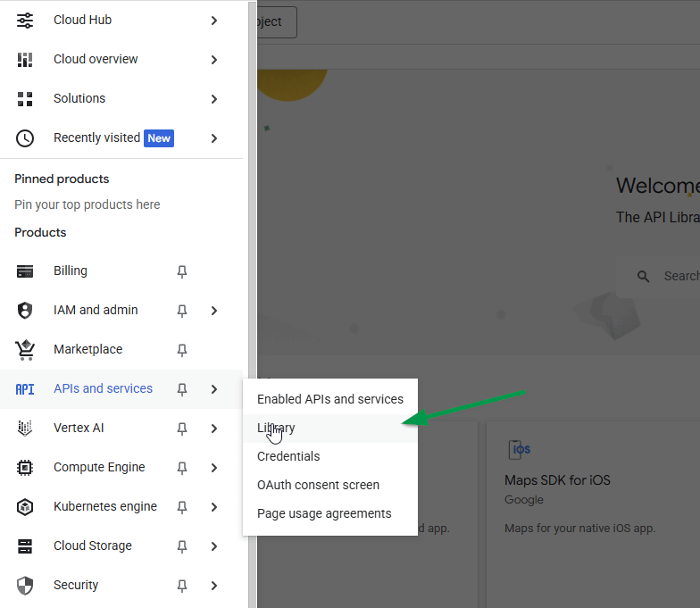Open the Security product
700x608 pixels.
point(76,586)
